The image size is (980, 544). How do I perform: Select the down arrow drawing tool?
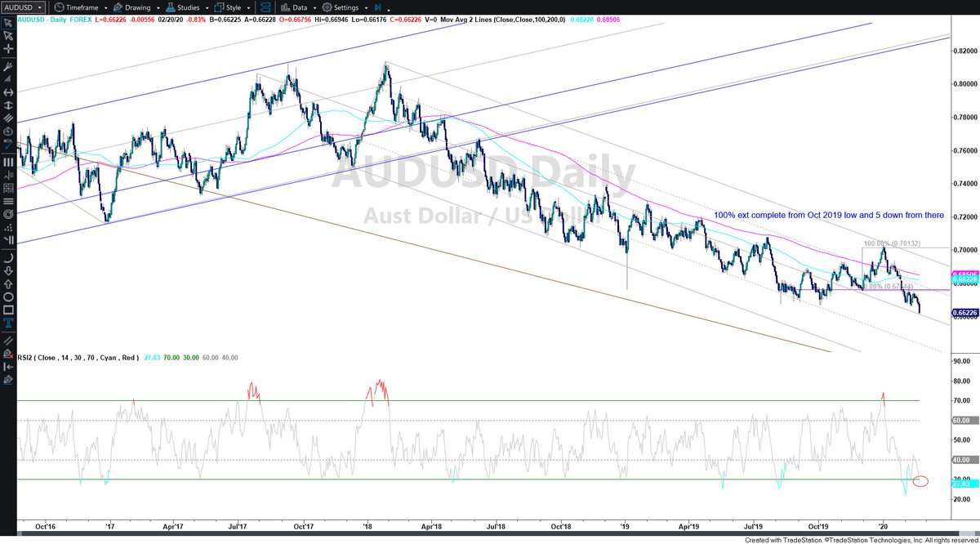(9, 271)
